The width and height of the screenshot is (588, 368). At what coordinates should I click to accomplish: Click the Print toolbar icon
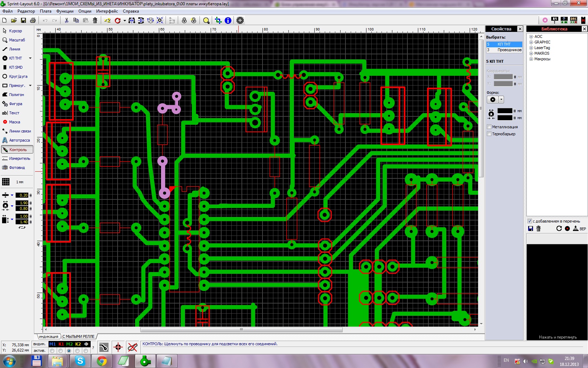coord(33,20)
